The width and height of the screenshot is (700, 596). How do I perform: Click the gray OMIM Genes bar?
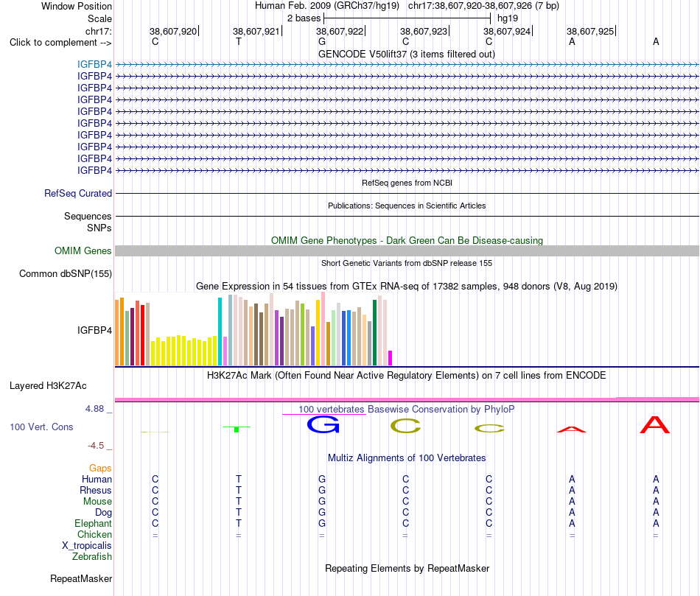click(407, 251)
